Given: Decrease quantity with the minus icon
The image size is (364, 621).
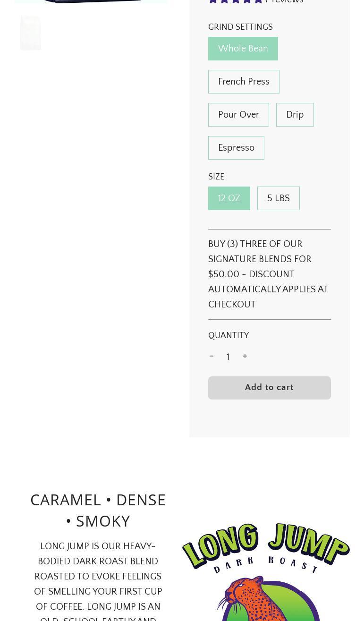Looking at the screenshot, I should coord(212,357).
